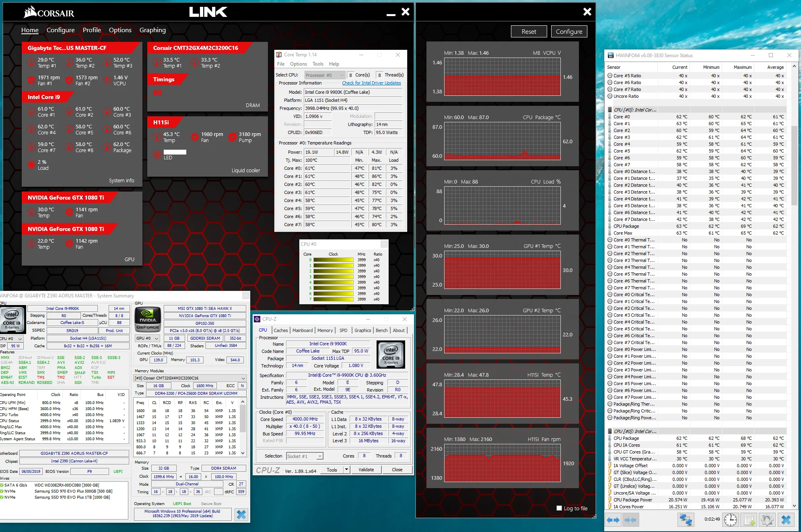Screen dimensions: 801x532
Task: Click the Intel Core i9 logo in CPU-Z
Action: [x=391, y=354]
